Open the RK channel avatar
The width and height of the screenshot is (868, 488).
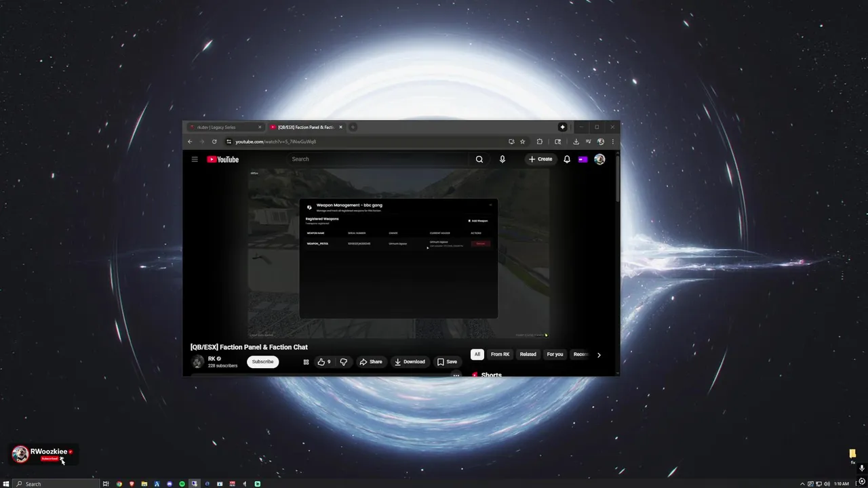[x=198, y=362]
